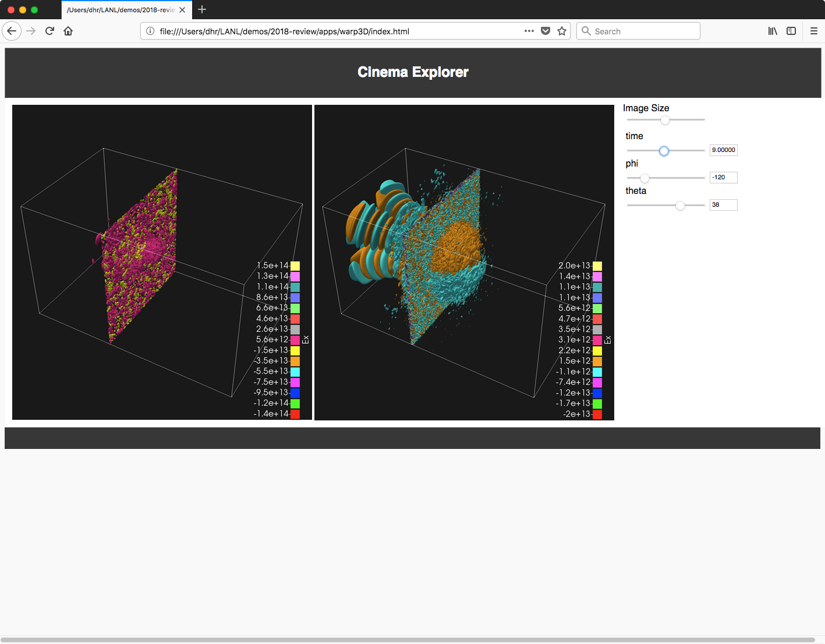Click the -1.2e+13 blue legend swatch
825x644 pixels.
click(x=597, y=393)
